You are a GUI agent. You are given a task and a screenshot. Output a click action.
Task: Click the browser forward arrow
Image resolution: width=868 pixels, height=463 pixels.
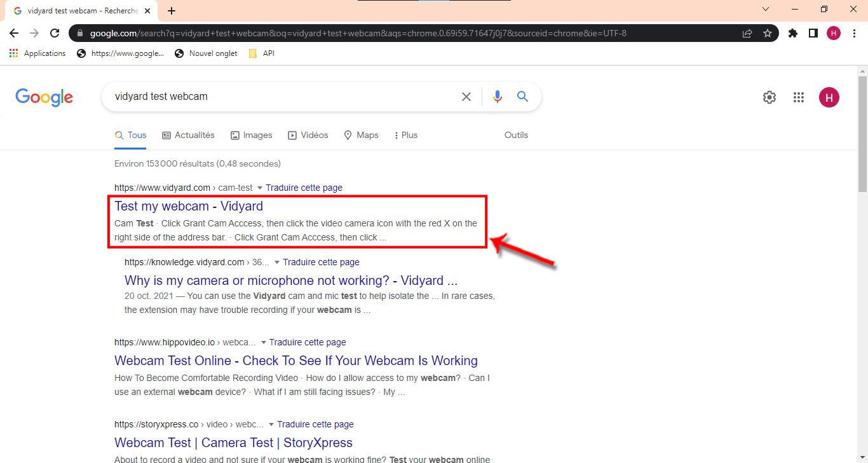pyautogui.click(x=34, y=33)
